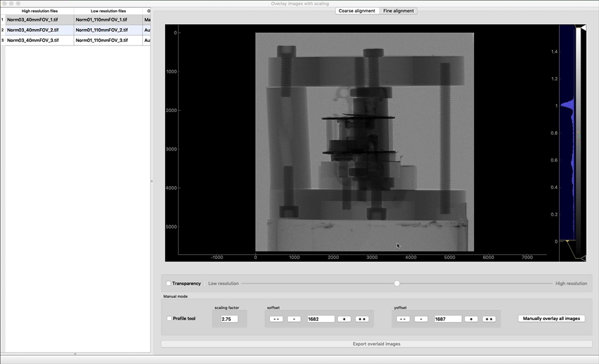
Task: Toggle the Profile tool checkbox
Action: point(170,319)
